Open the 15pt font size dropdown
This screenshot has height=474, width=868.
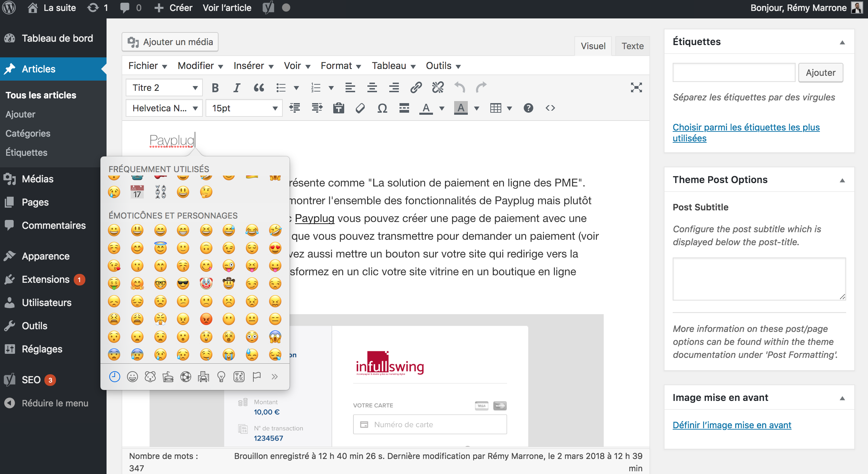[x=244, y=108]
